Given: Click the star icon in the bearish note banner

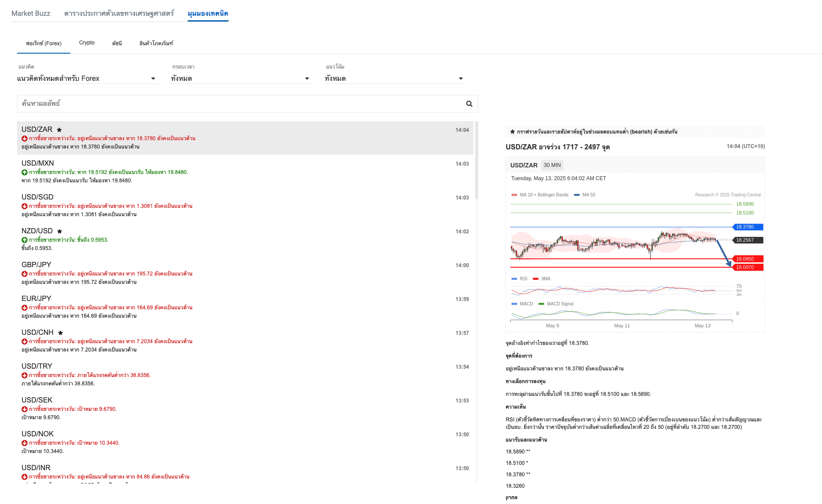Looking at the screenshot, I should [513, 131].
